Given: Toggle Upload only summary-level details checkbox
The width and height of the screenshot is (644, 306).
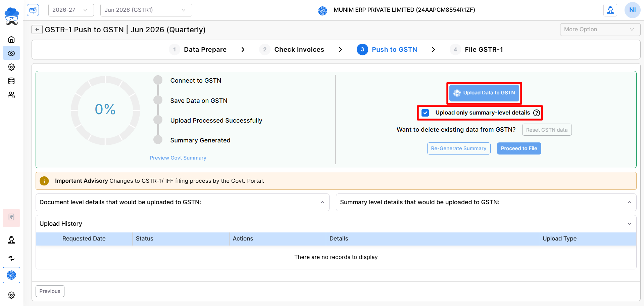Looking at the screenshot, I should [x=425, y=113].
